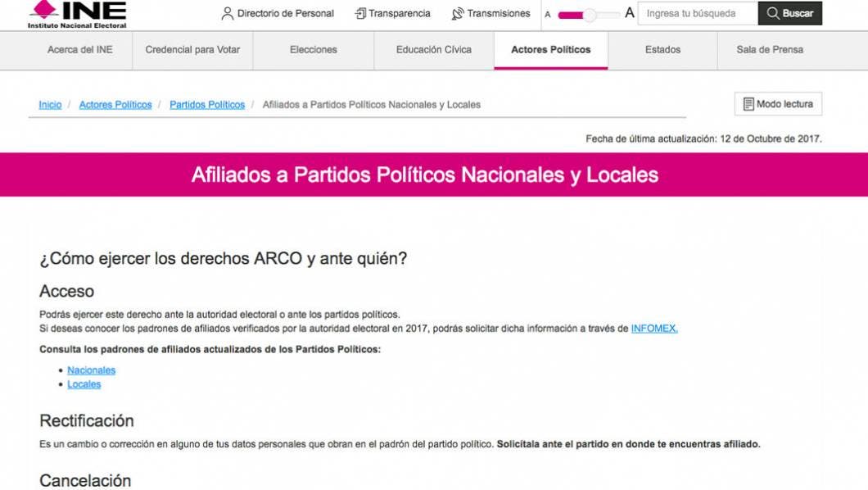The height and width of the screenshot is (490, 868).
Task: Open the Acerca del INE menu
Action: (x=80, y=50)
